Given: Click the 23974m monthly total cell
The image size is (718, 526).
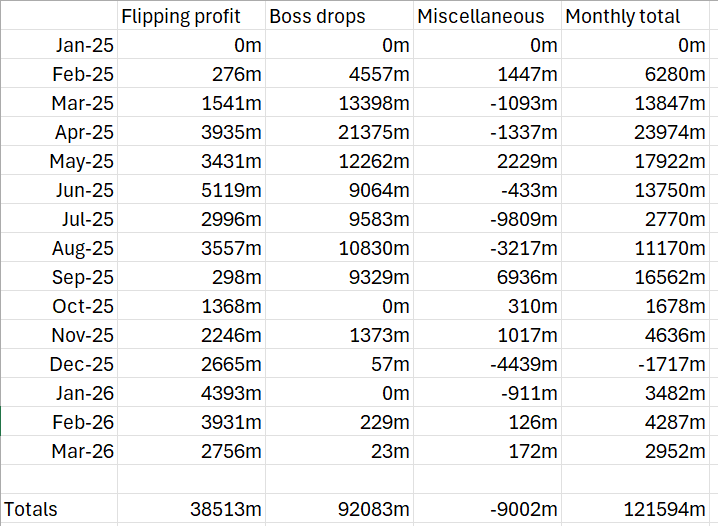Looking at the screenshot, I should coord(635,132).
